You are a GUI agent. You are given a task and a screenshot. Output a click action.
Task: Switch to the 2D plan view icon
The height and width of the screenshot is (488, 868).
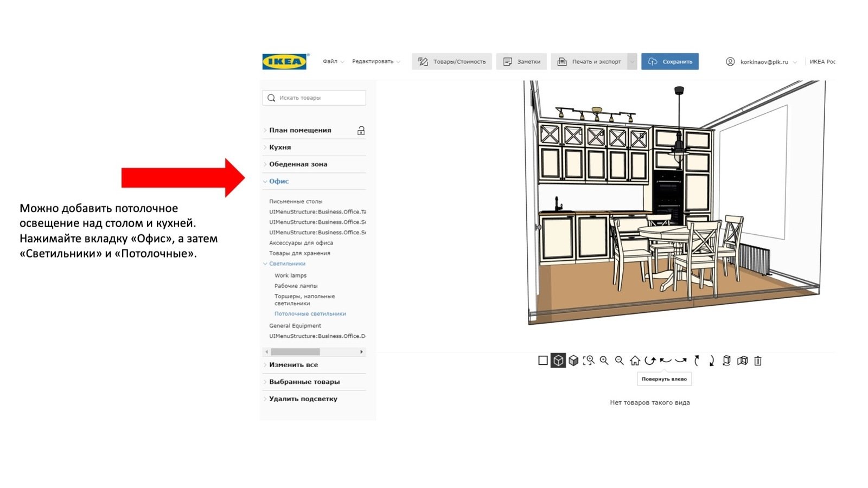pos(542,361)
